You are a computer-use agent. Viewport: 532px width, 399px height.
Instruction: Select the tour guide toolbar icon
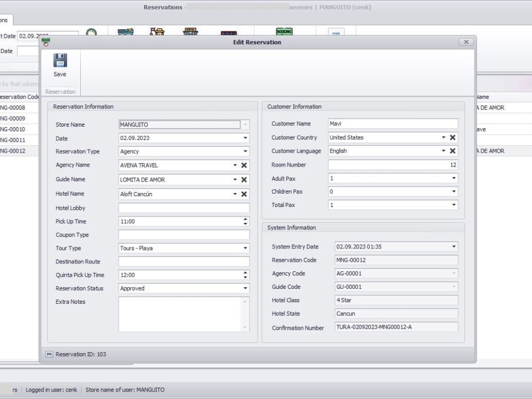(157, 32)
